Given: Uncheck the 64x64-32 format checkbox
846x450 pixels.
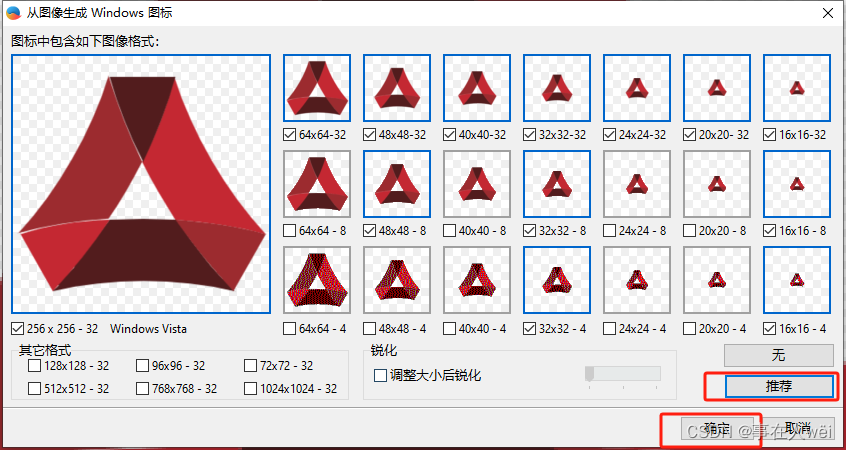Looking at the screenshot, I should coord(290,135).
